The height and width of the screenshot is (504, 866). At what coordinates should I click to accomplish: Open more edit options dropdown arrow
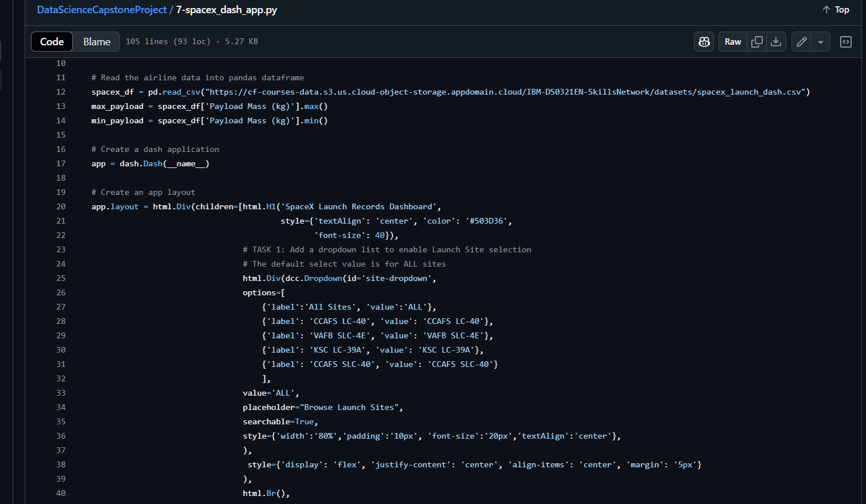pyautogui.click(x=821, y=42)
